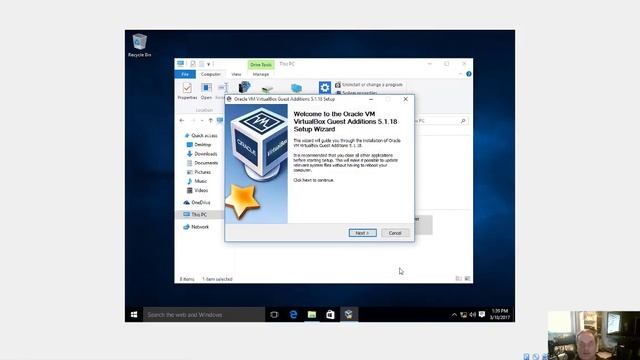Select Desktop in navigation pane
640x360 pixels.
(x=199, y=144)
